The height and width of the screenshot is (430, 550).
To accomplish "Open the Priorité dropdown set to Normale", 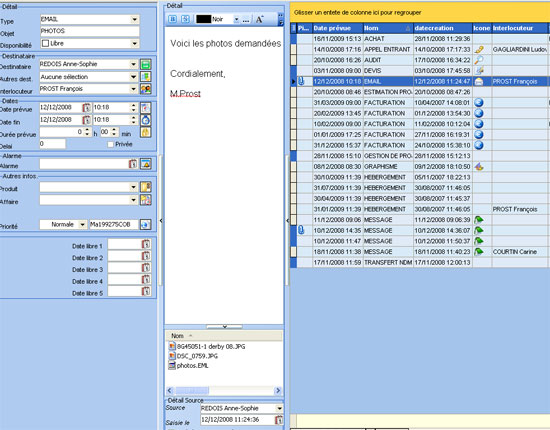I will (82, 224).
